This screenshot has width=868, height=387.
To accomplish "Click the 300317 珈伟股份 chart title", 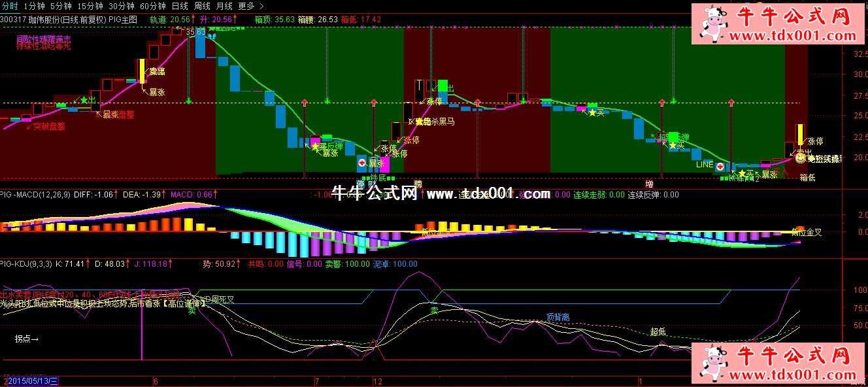I will [52, 20].
